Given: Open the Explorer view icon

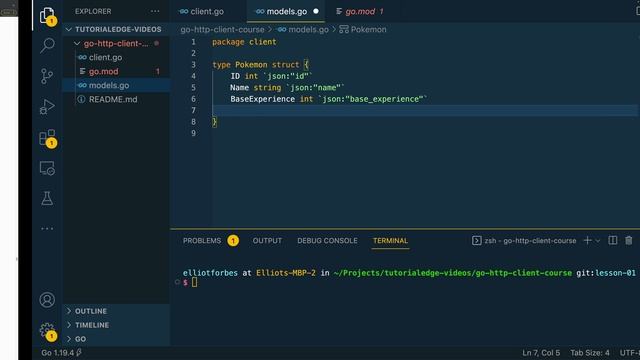Looking at the screenshot, I should pyautogui.click(x=47, y=16).
